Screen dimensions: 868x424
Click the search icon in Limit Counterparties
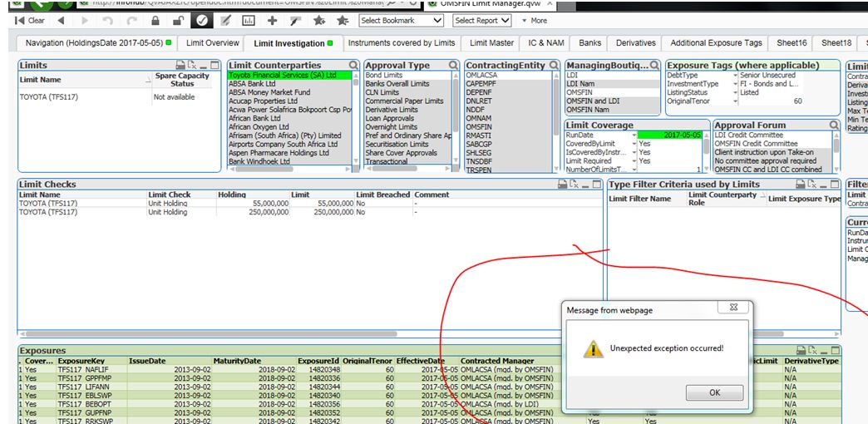(x=353, y=65)
